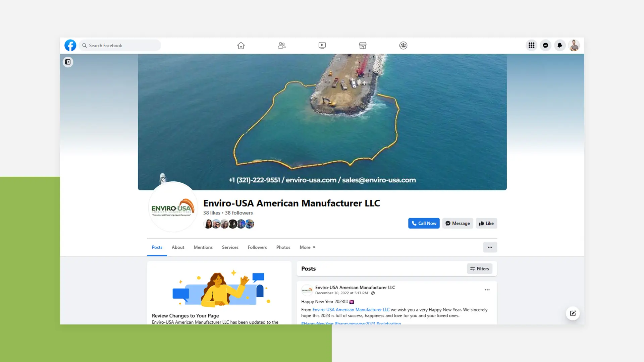Open the Groups icon in top navigation
This screenshot has height=362, width=644.
pyautogui.click(x=403, y=45)
